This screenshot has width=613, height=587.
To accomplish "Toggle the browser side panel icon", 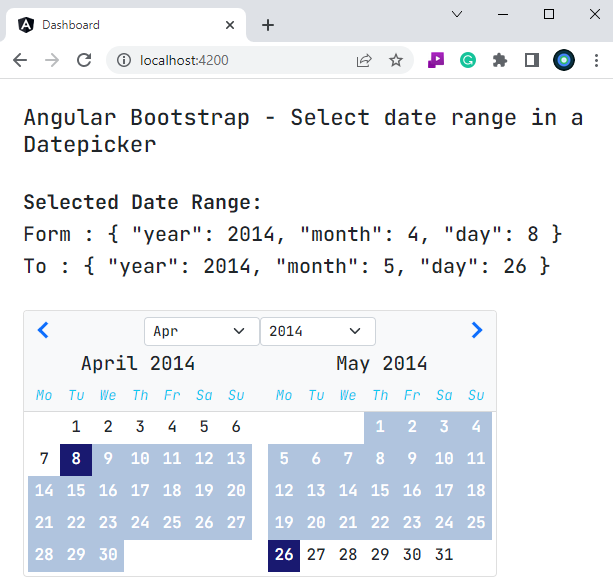I will coord(532,60).
